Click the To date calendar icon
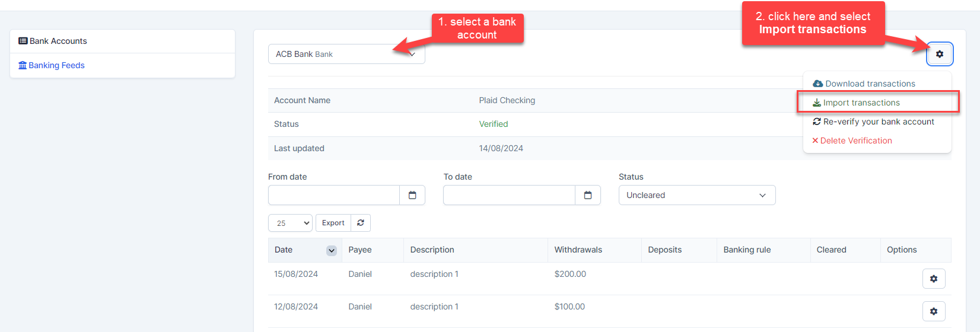 click(588, 195)
